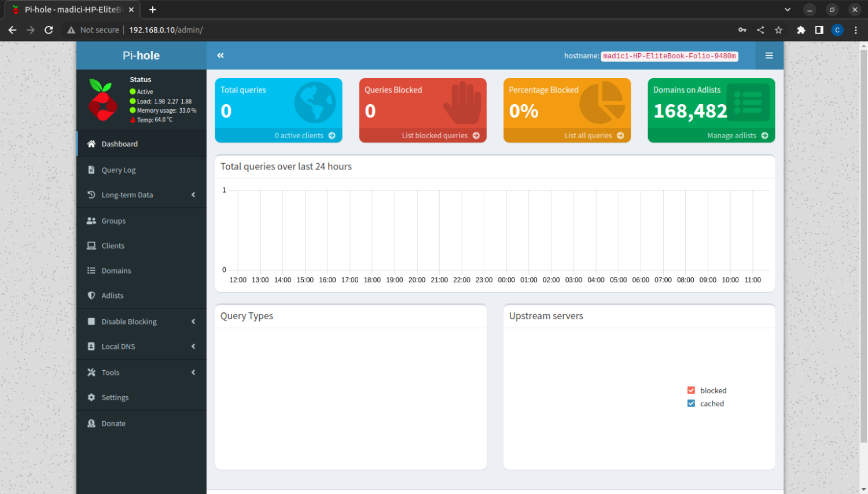Click the Domains list icon
Viewport: 868px width, 494px height.
click(x=91, y=271)
